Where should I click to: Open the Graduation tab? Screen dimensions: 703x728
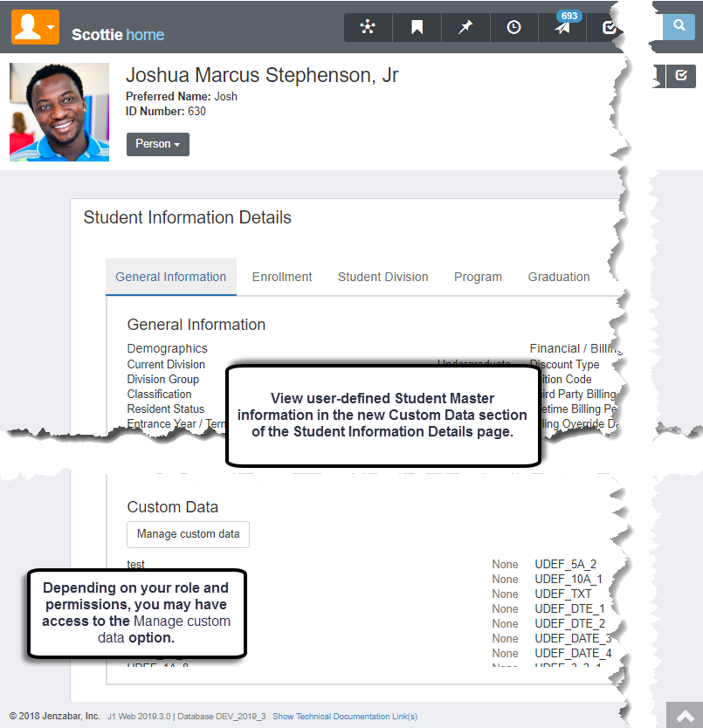pos(559,277)
